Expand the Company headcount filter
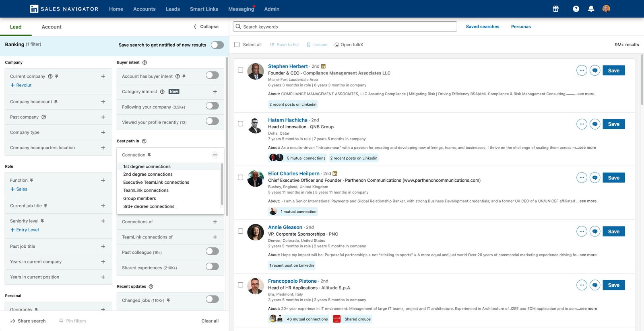This screenshot has height=331, width=644. (x=103, y=102)
